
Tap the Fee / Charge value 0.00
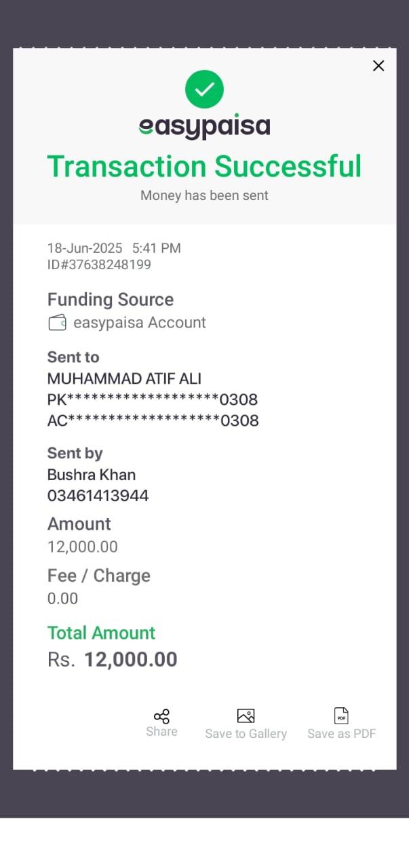[x=62, y=598]
